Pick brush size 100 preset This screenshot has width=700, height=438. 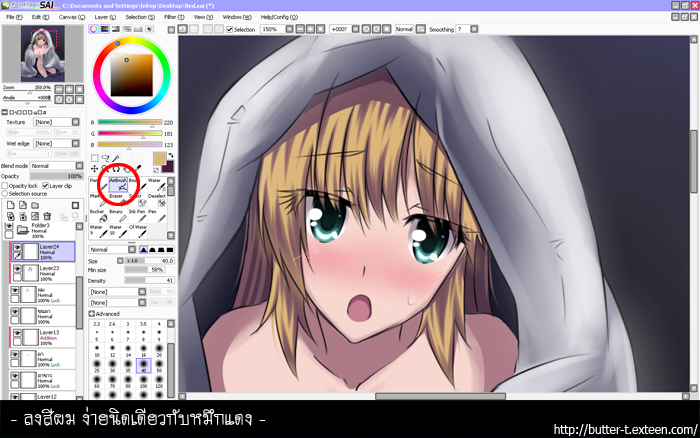(143, 381)
